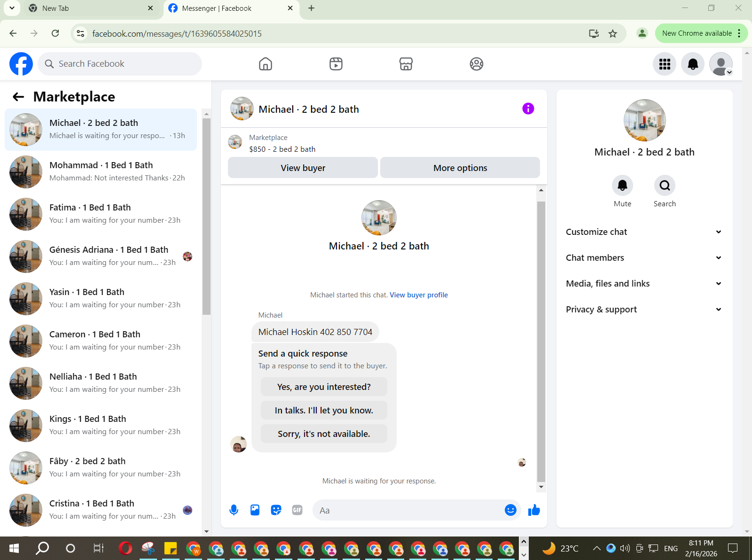
Task: Close the New Tab browser tab
Action: click(150, 8)
